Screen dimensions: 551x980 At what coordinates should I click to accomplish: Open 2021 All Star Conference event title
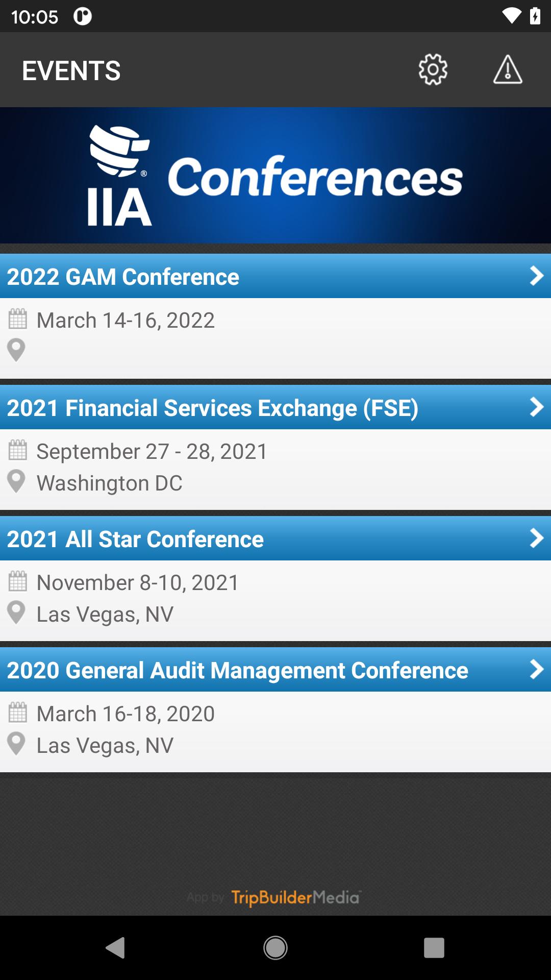tap(135, 539)
